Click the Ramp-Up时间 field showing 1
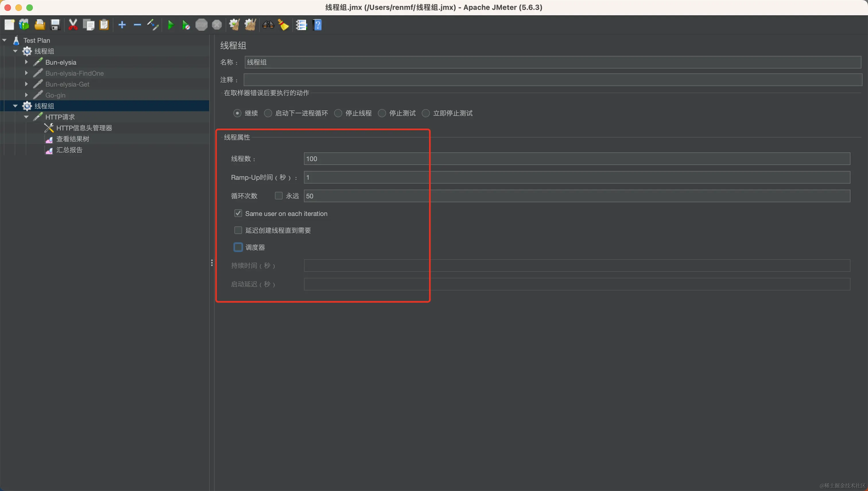Viewport: 868px width, 491px height. (577, 177)
